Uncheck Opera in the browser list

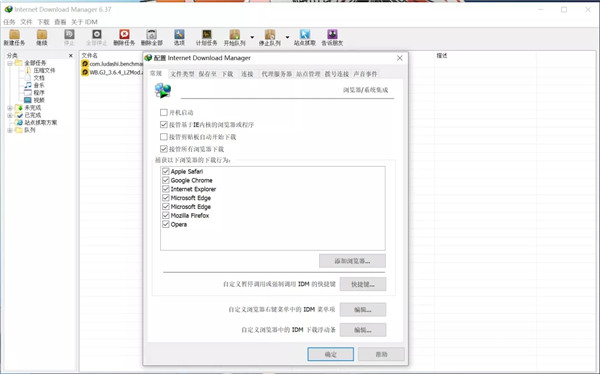[x=166, y=224]
